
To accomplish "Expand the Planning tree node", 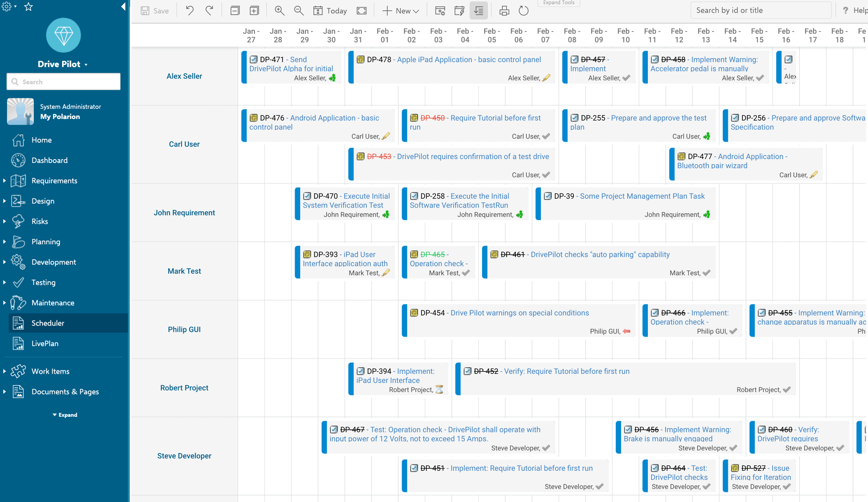I will click(5, 241).
